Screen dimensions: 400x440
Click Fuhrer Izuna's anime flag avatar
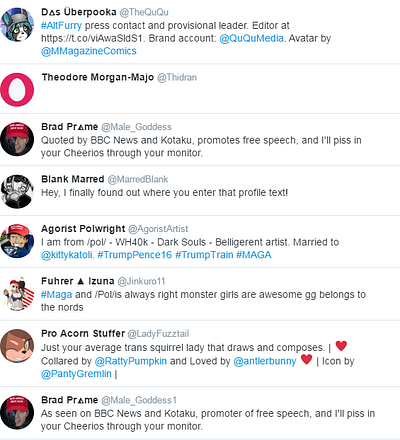click(17, 294)
